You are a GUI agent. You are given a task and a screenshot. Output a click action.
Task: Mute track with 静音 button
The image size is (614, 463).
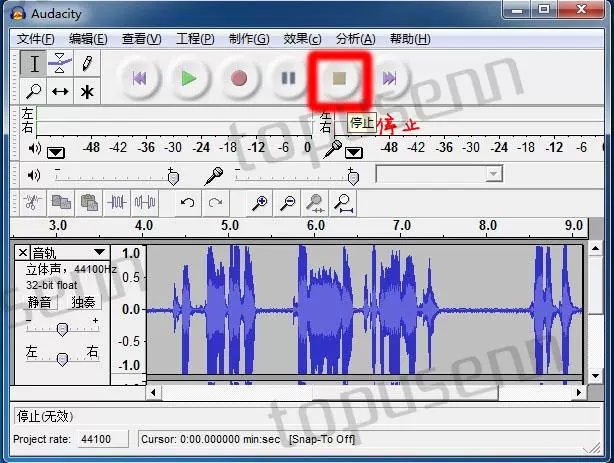pos(39,302)
